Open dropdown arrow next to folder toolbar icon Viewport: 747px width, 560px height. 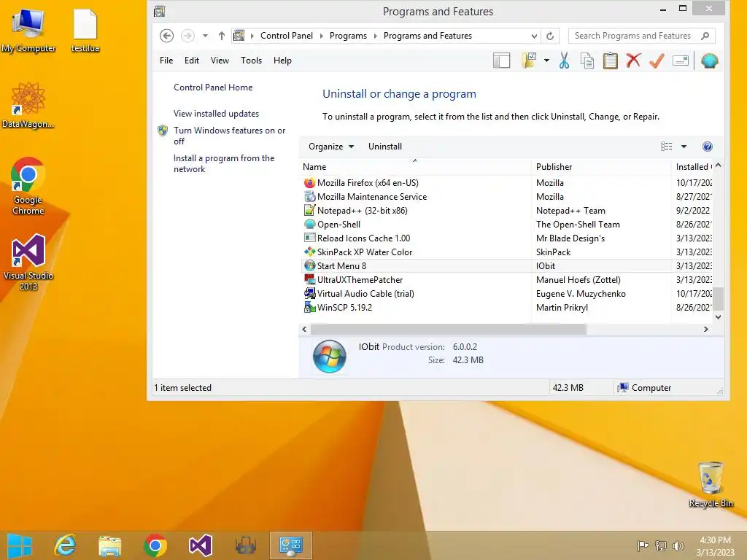[546, 61]
